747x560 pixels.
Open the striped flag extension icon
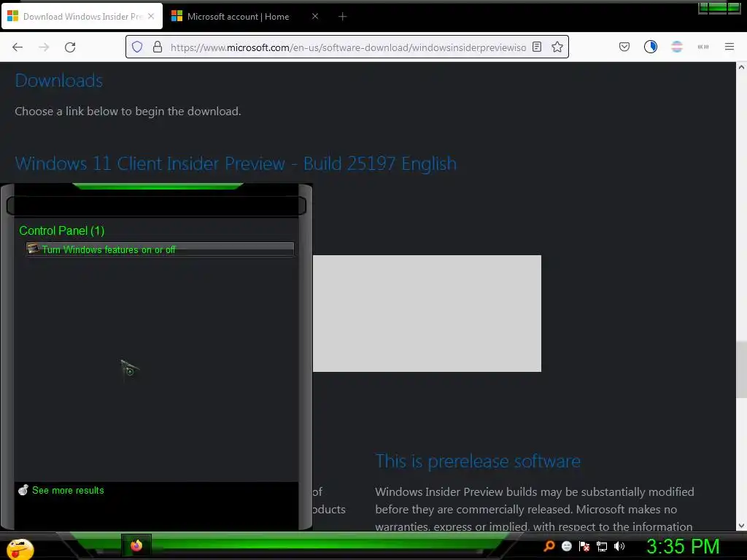pyautogui.click(x=676, y=47)
